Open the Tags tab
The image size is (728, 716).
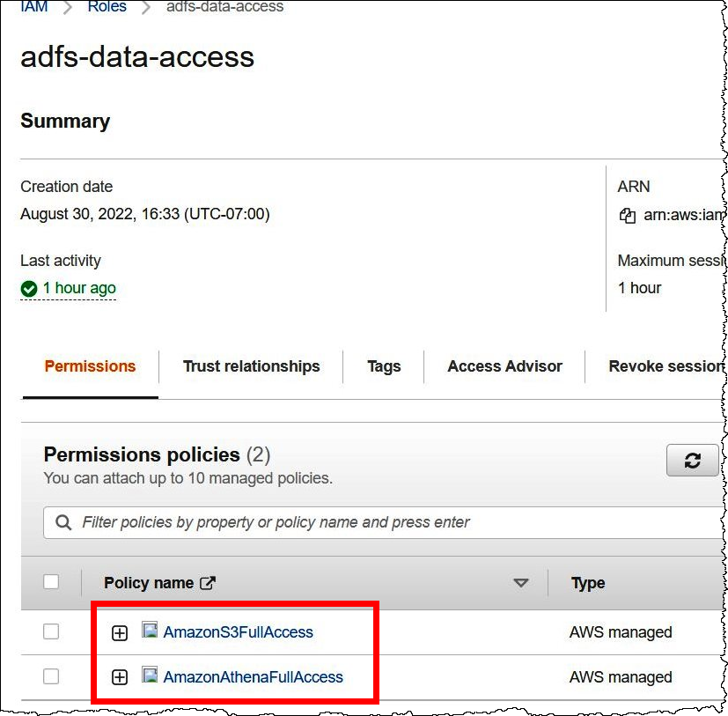pos(384,366)
